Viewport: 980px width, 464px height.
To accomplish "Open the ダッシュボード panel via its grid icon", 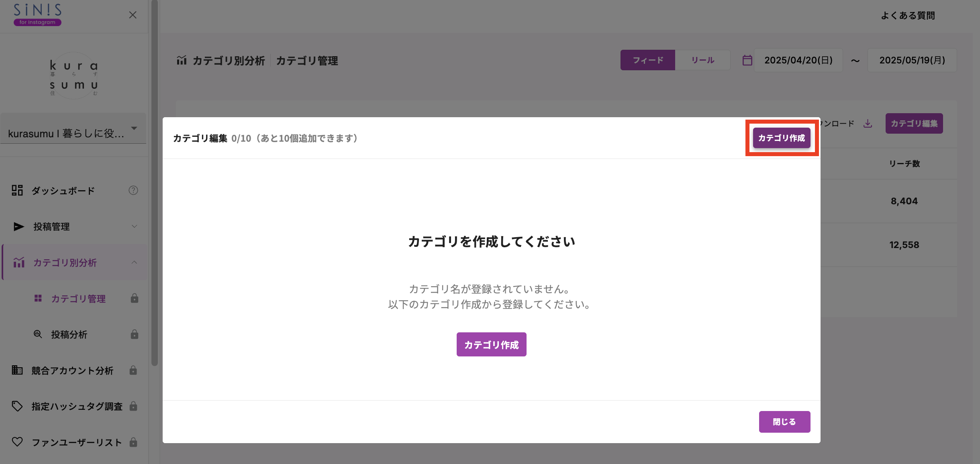I will (x=17, y=190).
